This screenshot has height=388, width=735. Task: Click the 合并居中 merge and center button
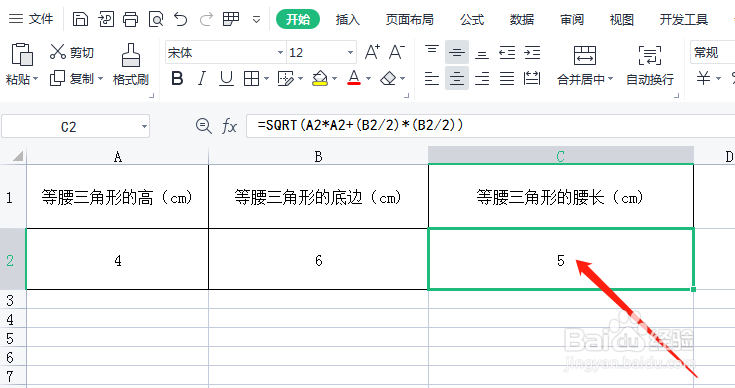pyautogui.click(x=585, y=65)
